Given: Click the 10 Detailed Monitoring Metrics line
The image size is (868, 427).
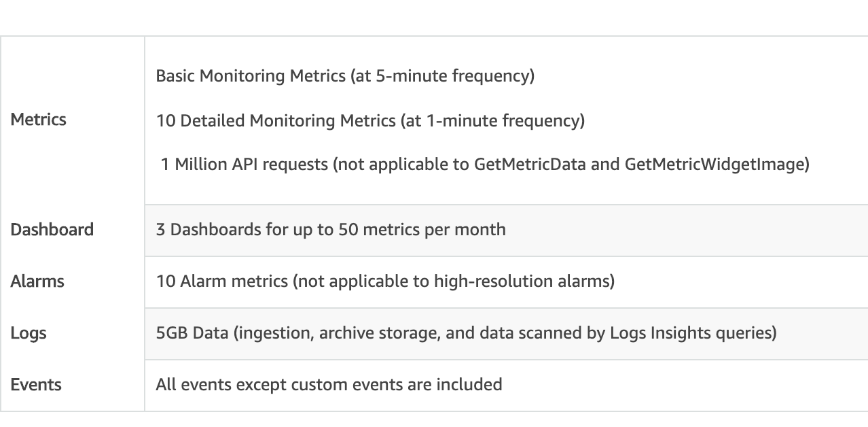Looking at the screenshot, I should point(370,121).
